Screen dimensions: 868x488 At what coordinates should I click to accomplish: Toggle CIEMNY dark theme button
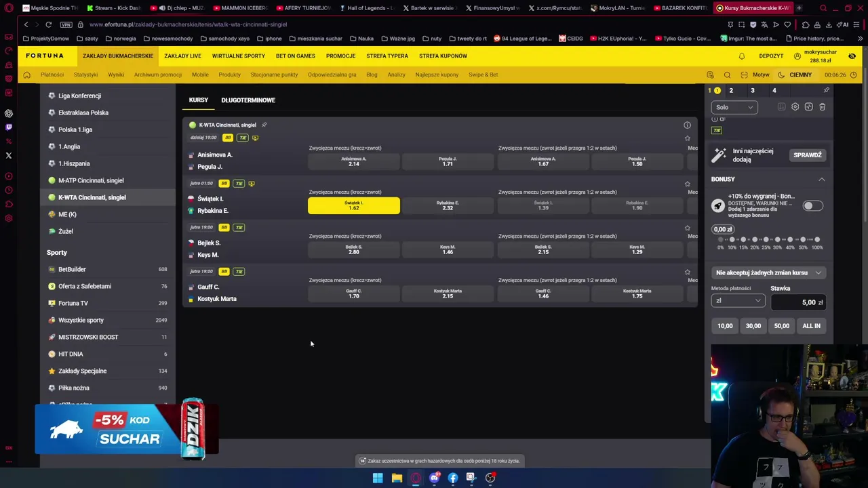[795, 75]
